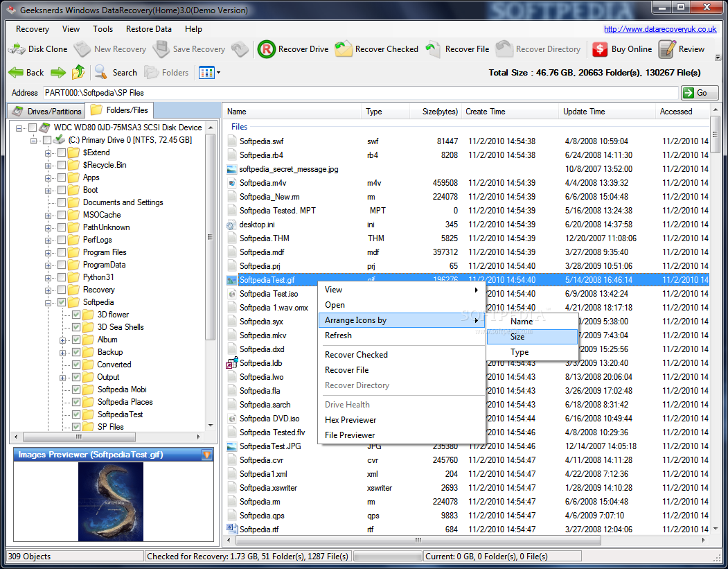Uncheck the 3D flower folder checkbox
Screen dimensions: 728x569
pos(76,315)
